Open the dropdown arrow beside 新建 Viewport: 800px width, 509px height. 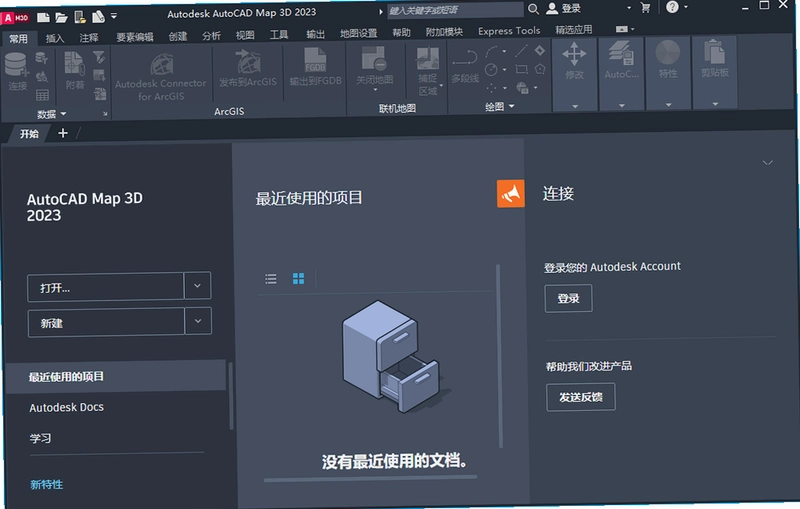click(198, 321)
